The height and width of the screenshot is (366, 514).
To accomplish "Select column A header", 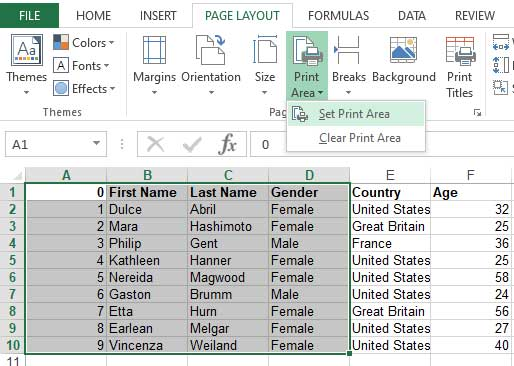I will (66, 175).
